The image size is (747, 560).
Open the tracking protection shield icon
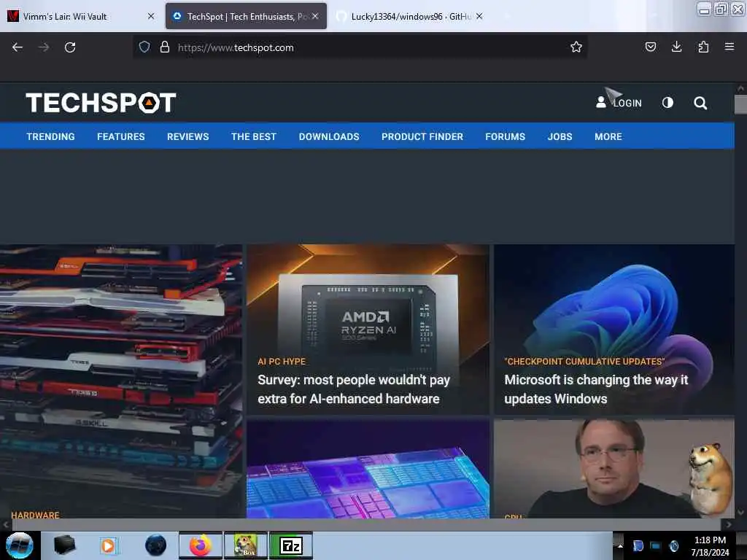(144, 47)
